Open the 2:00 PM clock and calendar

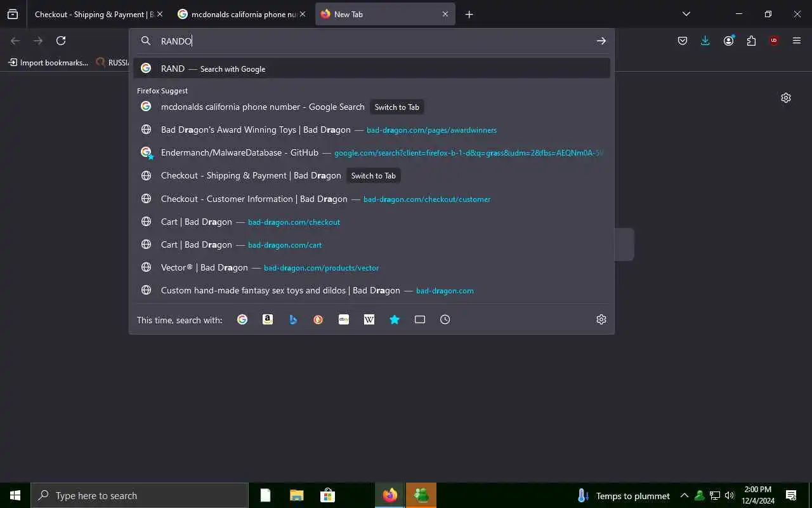coord(758,495)
